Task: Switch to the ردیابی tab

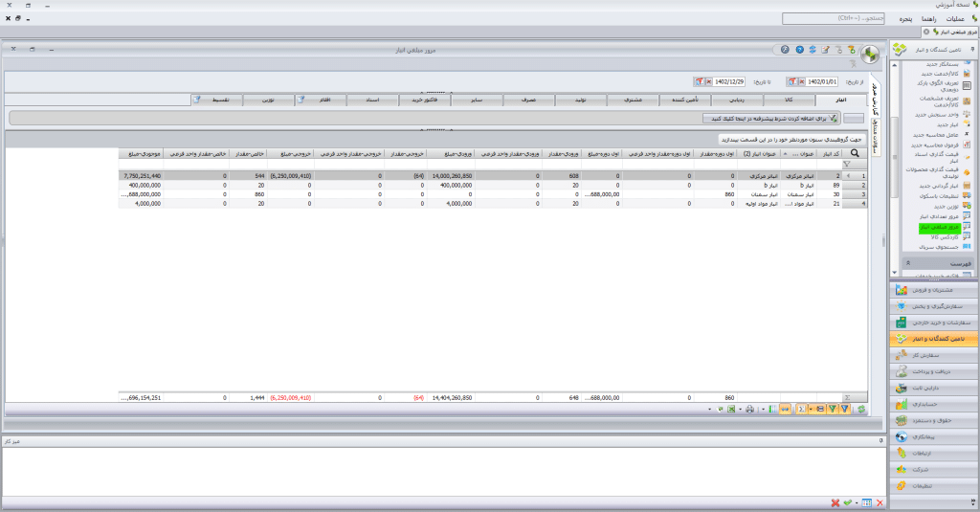Action: (737, 100)
